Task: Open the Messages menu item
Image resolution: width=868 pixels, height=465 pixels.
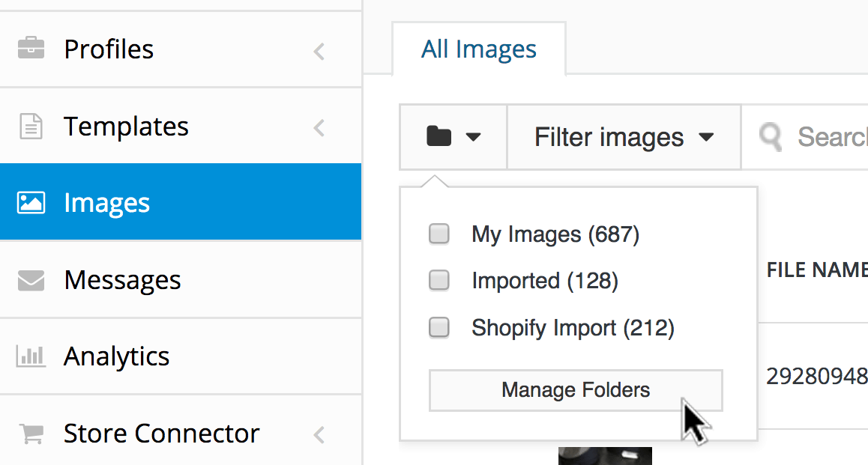Action: (x=122, y=280)
